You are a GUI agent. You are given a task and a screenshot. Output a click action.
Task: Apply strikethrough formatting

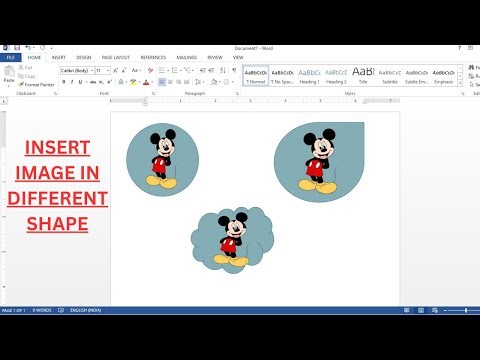click(x=93, y=82)
